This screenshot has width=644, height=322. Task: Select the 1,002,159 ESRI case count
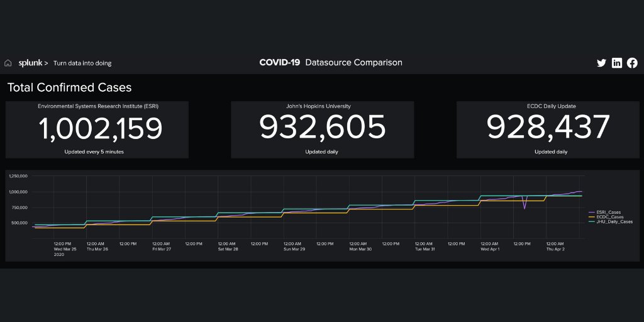101,128
